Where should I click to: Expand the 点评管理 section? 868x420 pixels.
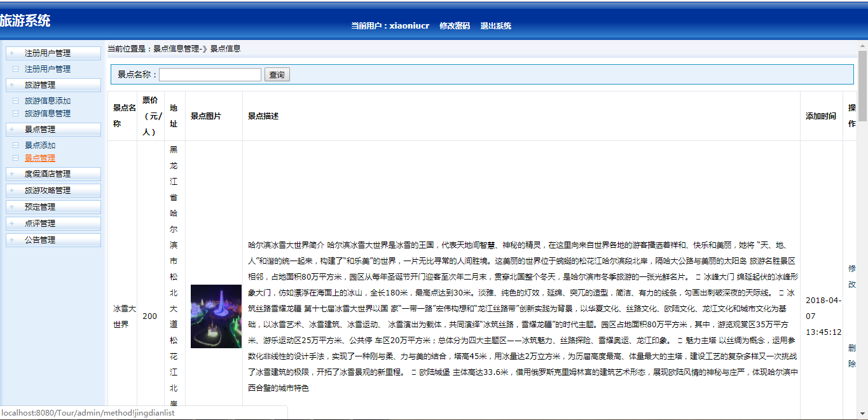53,223
